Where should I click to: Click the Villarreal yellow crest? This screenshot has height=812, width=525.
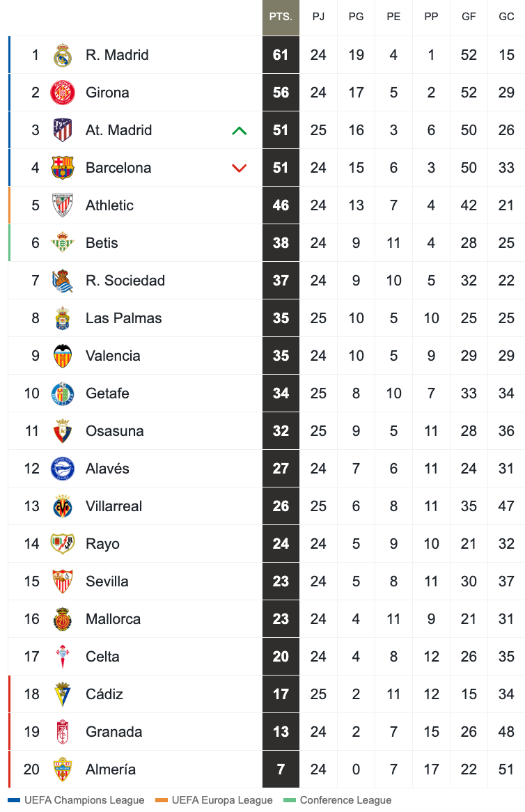[x=63, y=506]
